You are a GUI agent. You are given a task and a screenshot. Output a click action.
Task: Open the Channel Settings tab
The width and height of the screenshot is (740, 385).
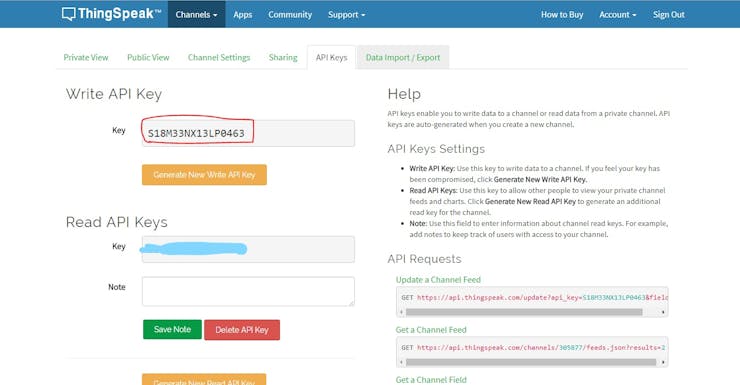coord(219,58)
